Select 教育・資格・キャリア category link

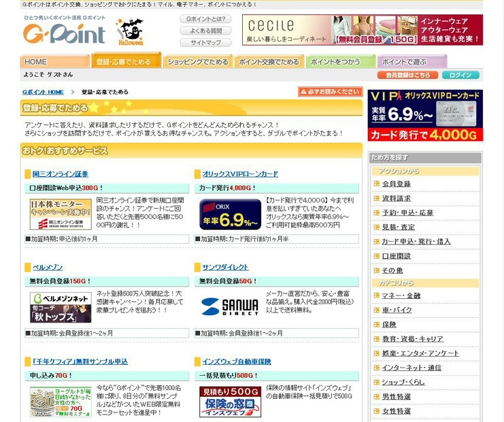tap(412, 339)
